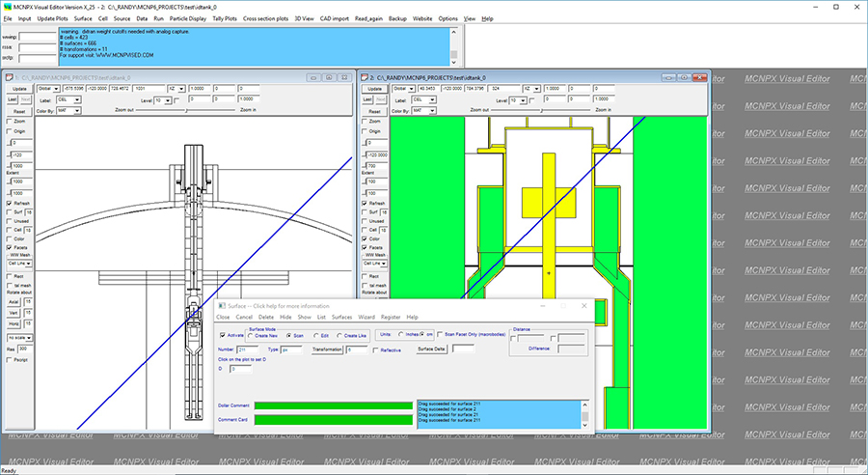The width and height of the screenshot is (868, 475).
Task: Click Reset button in plot window 2
Action: point(375,111)
